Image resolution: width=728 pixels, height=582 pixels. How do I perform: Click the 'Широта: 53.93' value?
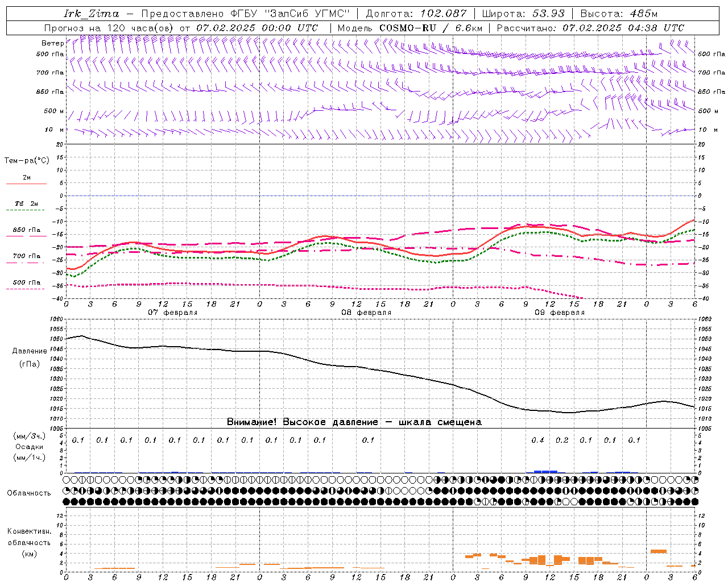pyautogui.click(x=523, y=14)
